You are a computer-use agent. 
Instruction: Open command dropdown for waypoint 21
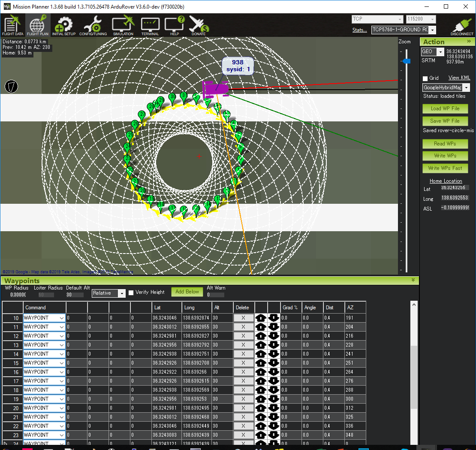tap(62, 417)
